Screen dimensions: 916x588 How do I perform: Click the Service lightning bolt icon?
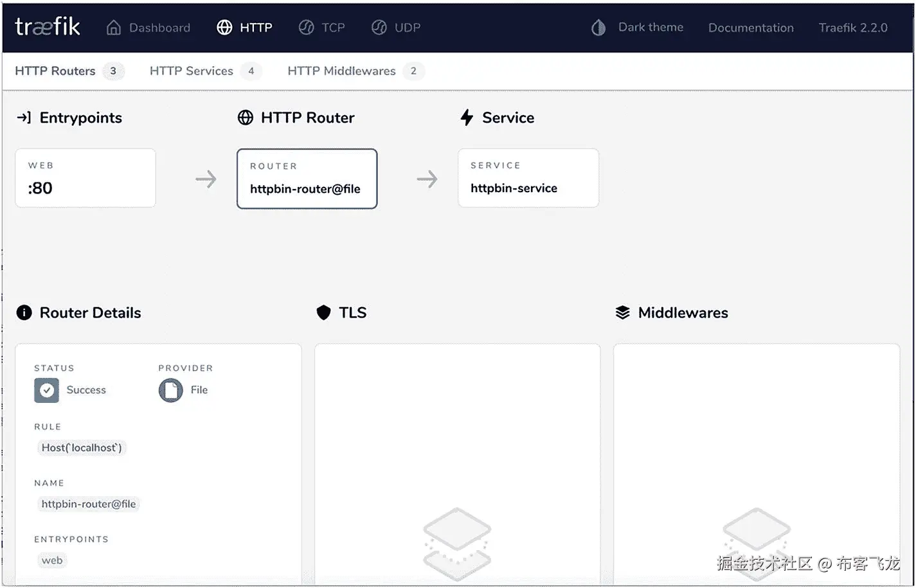467,118
